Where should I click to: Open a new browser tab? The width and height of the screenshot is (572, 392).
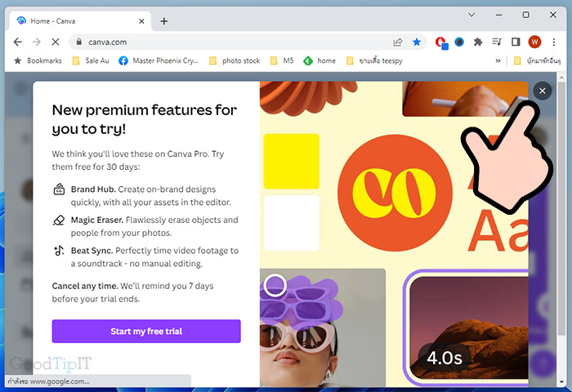164,21
